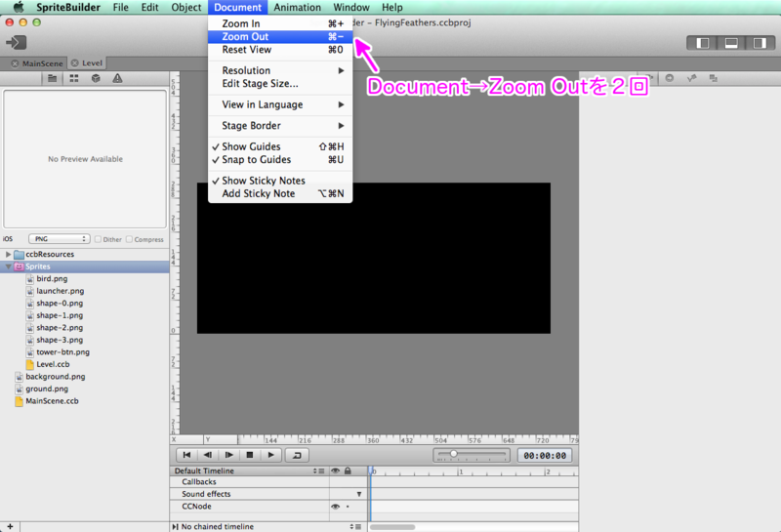Toggle CCNode visibility eye
This screenshot has height=532, width=781.
click(335, 507)
